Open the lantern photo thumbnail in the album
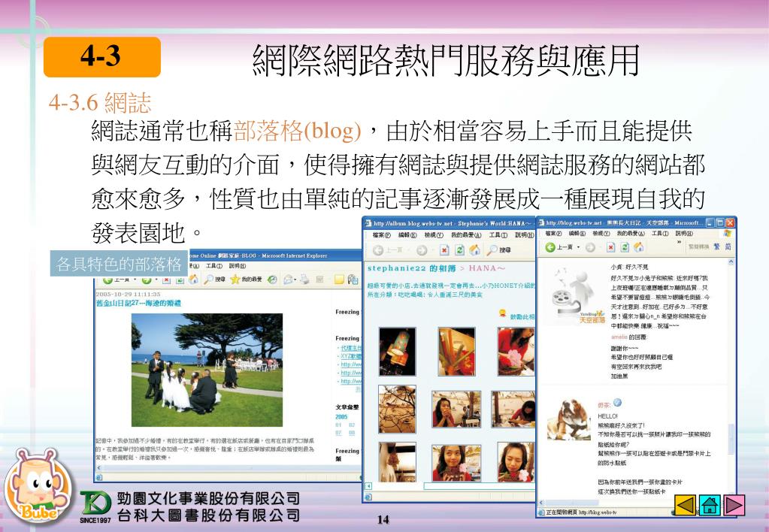 click(397, 352)
